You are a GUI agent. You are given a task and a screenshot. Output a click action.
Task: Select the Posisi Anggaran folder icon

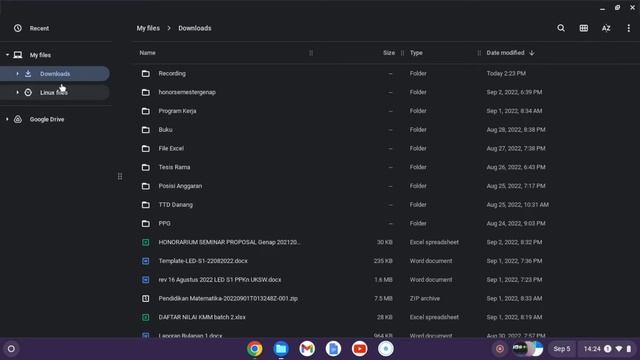point(146,186)
